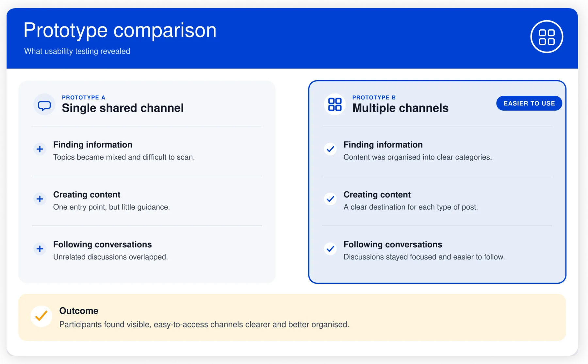588x364 pixels.
Task: Click the 'Following conversations' heading under Prototype B
Action: click(x=393, y=245)
